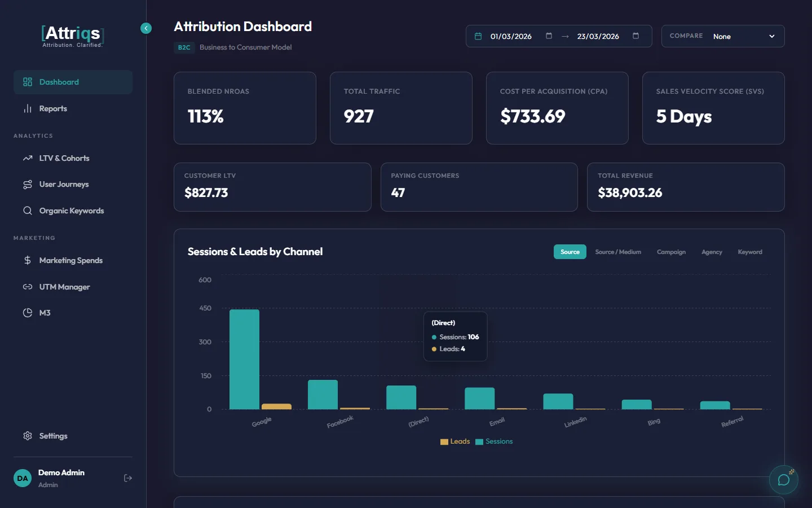Open the Settings page
This screenshot has height=508, width=812.
(x=53, y=436)
